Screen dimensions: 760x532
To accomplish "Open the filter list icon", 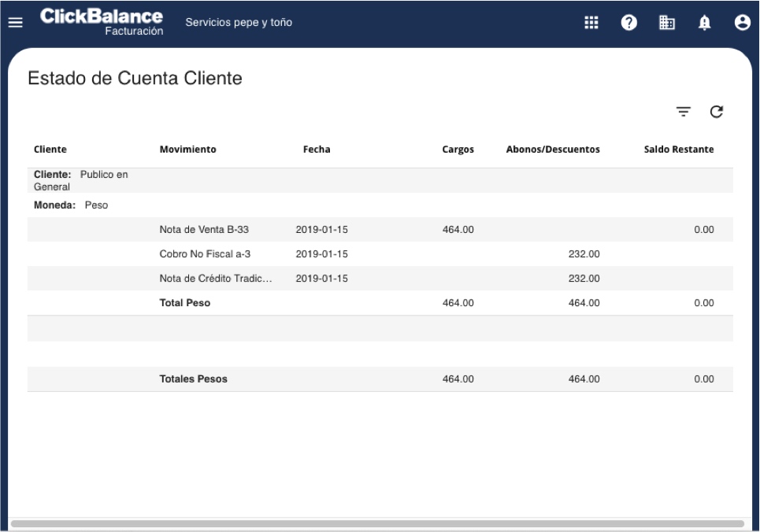I will (x=684, y=113).
